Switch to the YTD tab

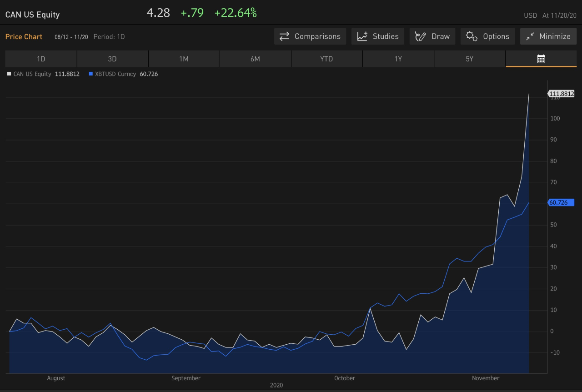pyautogui.click(x=326, y=59)
